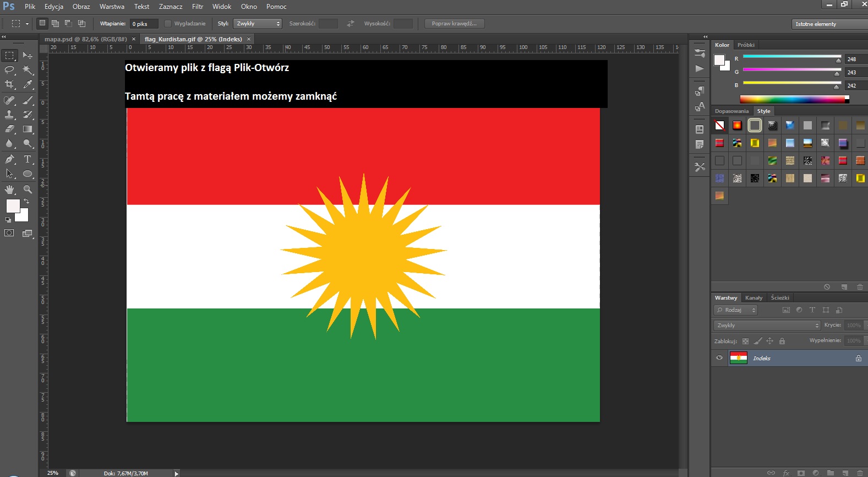This screenshot has width=868, height=477.
Task: Open the layer blend mode dropdown Zwykły
Action: point(767,326)
